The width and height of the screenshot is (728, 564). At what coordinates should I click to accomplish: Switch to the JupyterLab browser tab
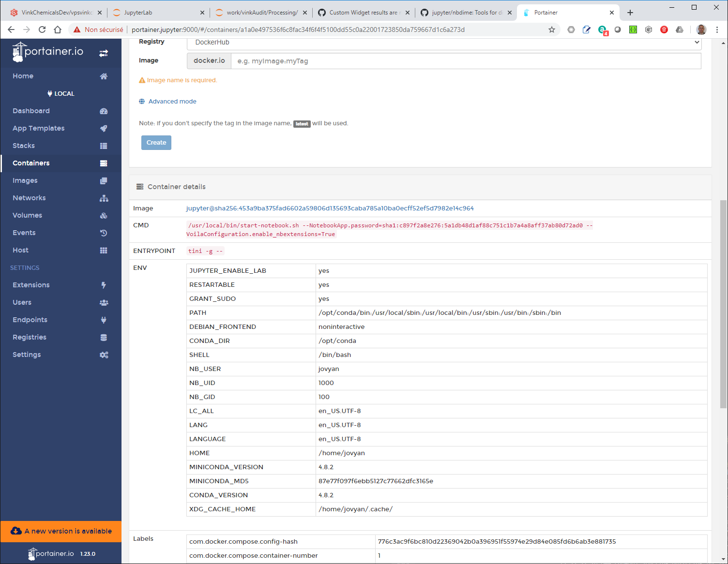tap(158, 13)
